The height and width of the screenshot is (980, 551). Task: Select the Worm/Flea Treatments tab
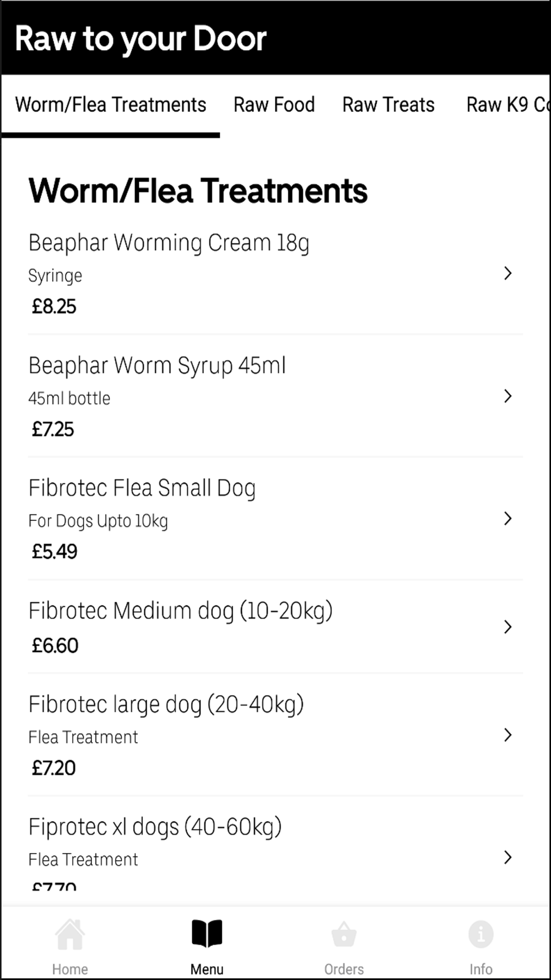click(111, 105)
